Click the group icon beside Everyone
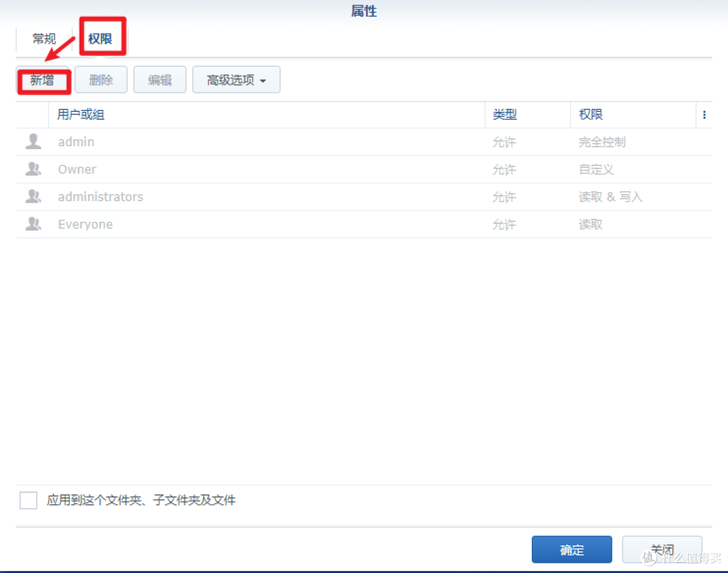The width and height of the screenshot is (728, 573). coord(33,224)
